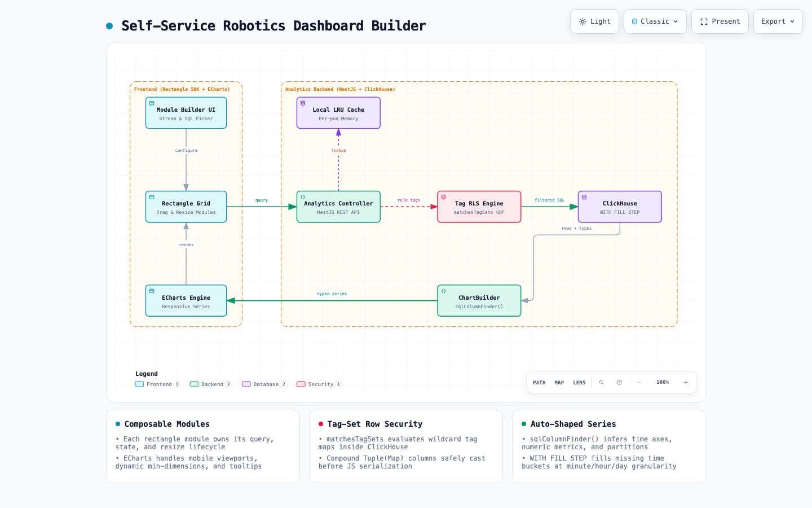
Task: Click the Local LRU Cache node
Action: click(338, 113)
